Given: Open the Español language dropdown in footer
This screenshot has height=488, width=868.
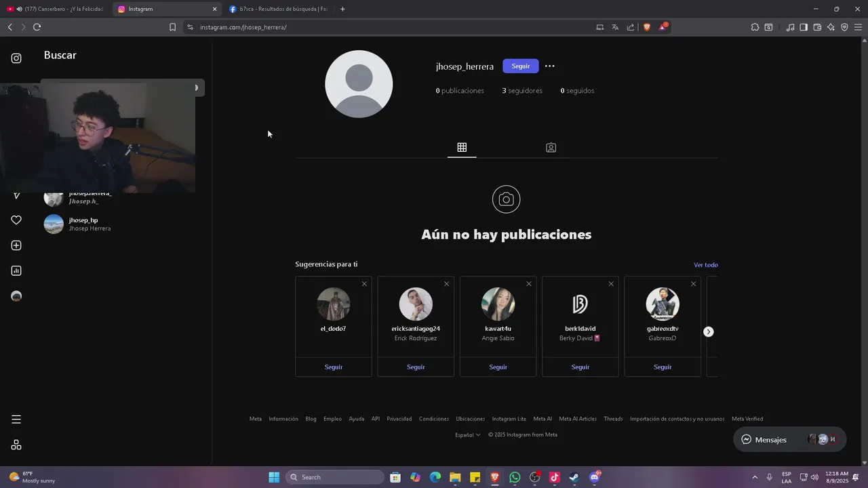Looking at the screenshot, I should tap(468, 435).
